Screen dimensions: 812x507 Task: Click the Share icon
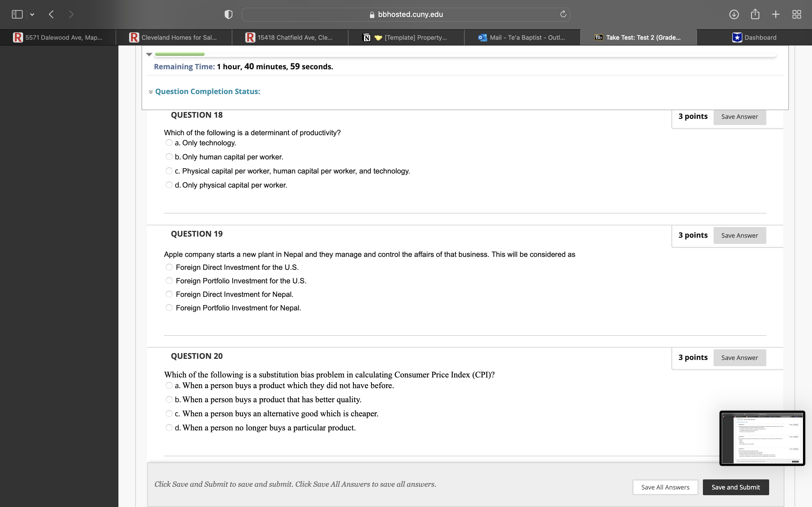[x=755, y=14]
